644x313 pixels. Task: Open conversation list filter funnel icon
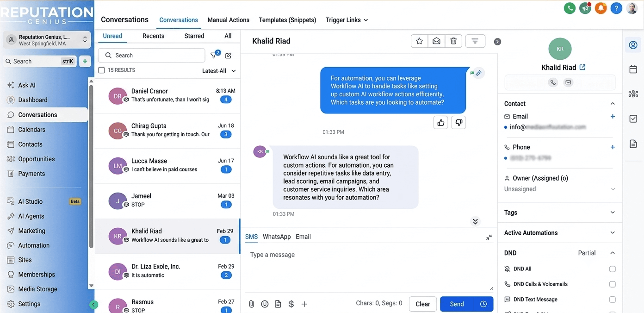coord(214,55)
